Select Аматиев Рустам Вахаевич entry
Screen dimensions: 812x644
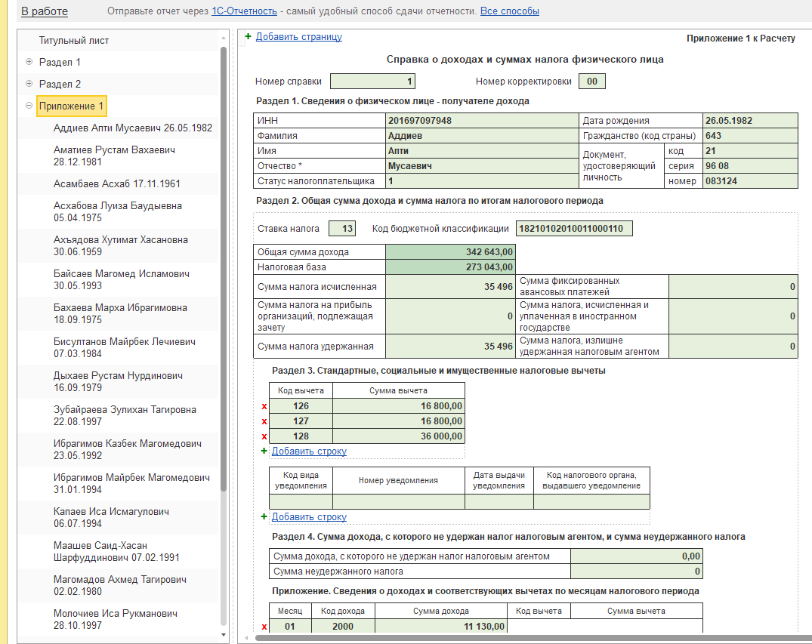point(115,156)
